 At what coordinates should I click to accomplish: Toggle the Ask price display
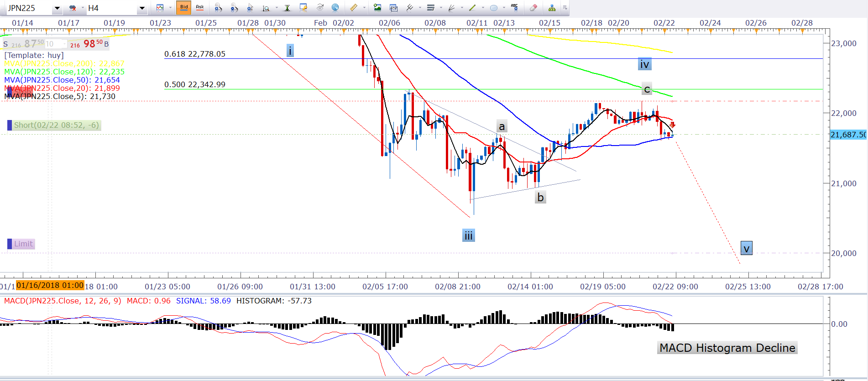coord(200,7)
